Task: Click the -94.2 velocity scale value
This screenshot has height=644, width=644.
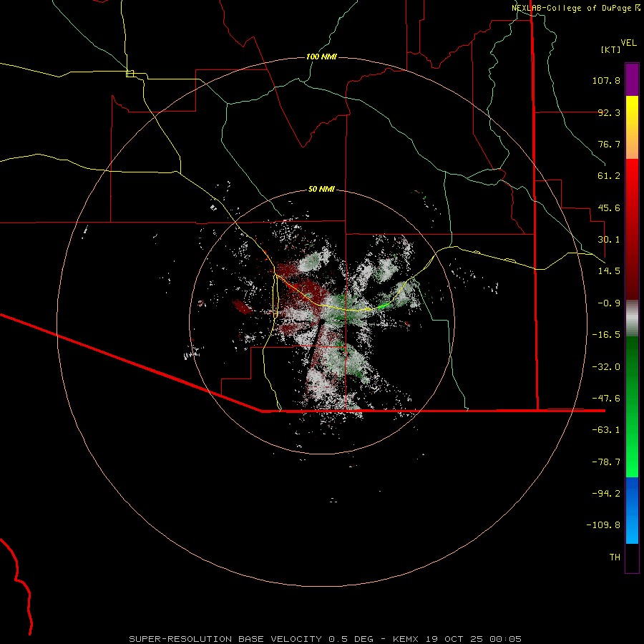Action: pos(606,494)
